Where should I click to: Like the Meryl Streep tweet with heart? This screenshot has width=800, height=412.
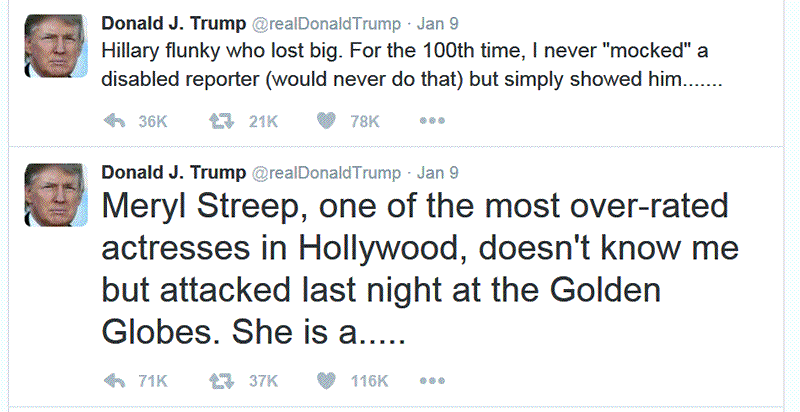click(x=325, y=381)
